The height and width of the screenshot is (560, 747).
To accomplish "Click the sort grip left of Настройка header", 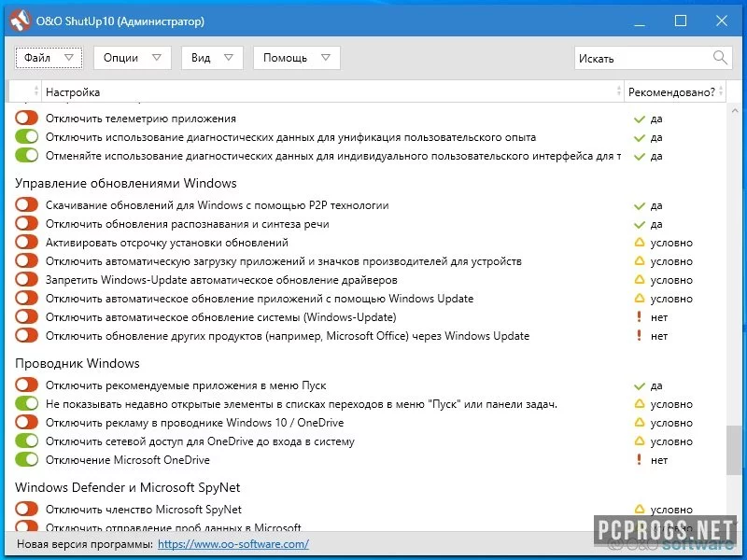I will coord(36,91).
